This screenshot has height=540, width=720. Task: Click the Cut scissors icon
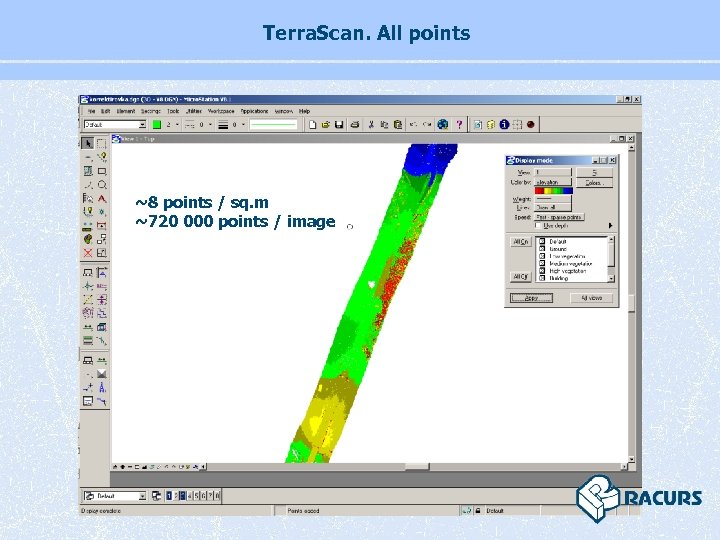[x=371, y=124]
